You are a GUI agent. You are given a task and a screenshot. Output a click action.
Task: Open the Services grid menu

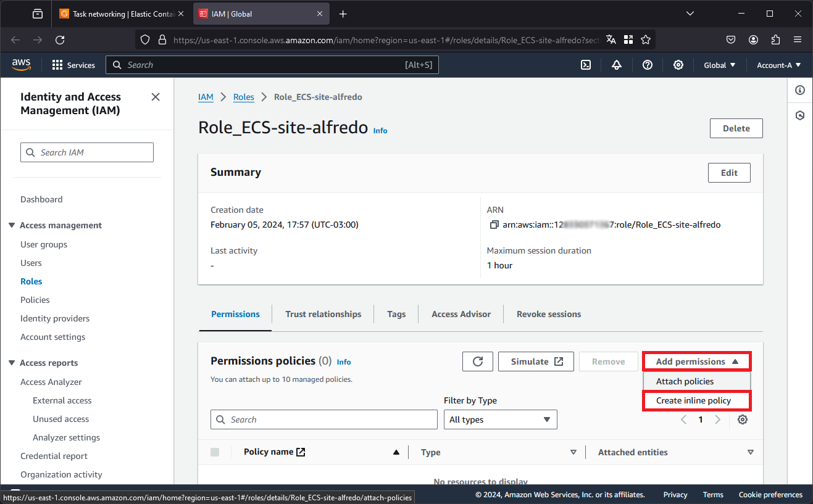[73, 65]
